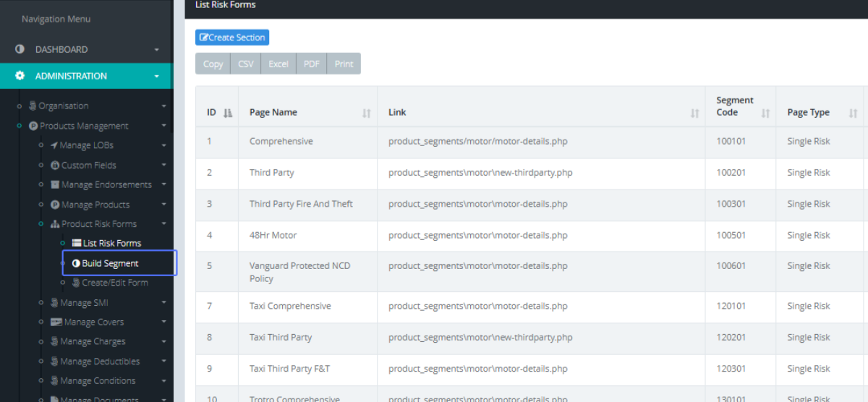Click the Build Segment half-circle icon
Image resolution: width=868 pixels, height=402 pixels.
tap(76, 264)
